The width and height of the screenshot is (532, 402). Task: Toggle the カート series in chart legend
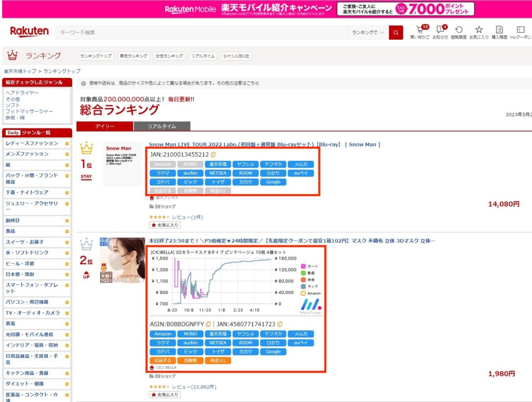click(309, 266)
